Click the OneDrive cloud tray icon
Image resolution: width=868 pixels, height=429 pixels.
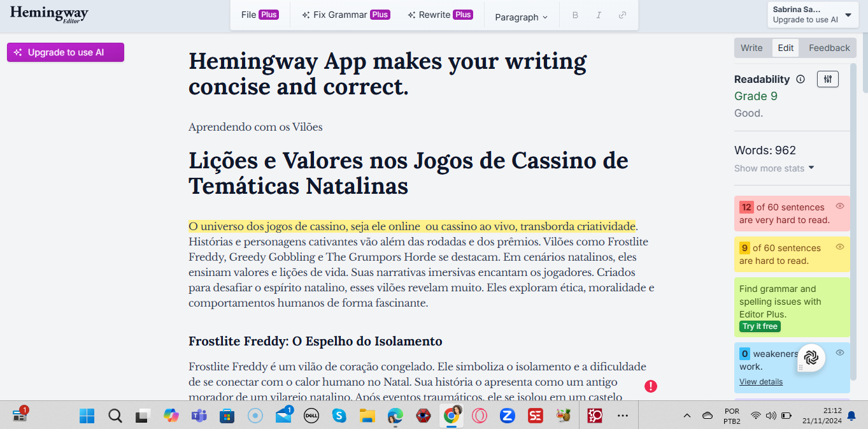point(708,416)
